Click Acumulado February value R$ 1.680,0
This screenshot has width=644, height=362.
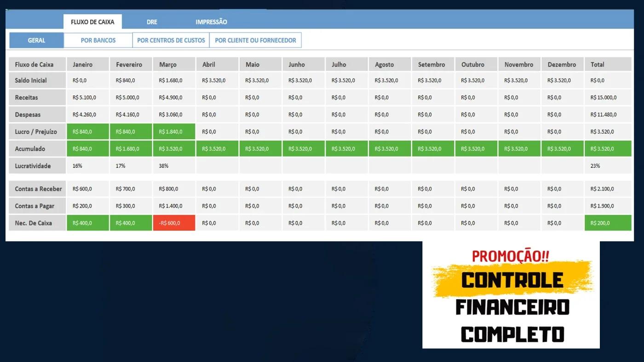131,149
